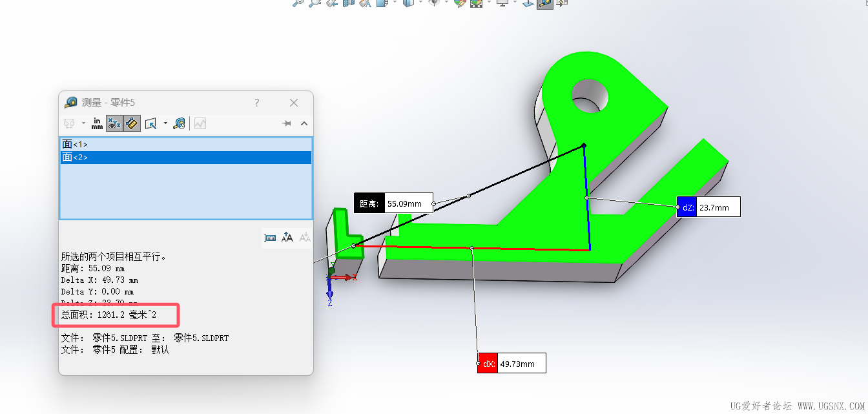Click the Display Style icon
This screenshot has height=414, width=868.
[x=409, y=3]
